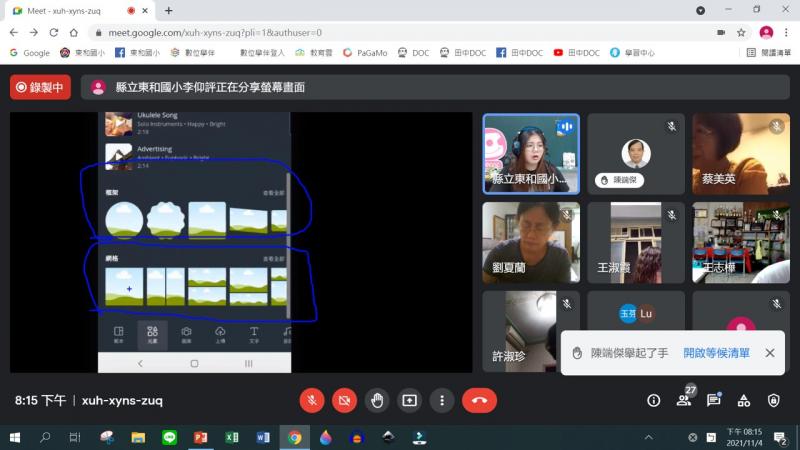Image resolution: width=800 pixels, height=450 pixels.
Task: Select 縣立東和國小 presenter video tile
Action: tap(531, 154)
